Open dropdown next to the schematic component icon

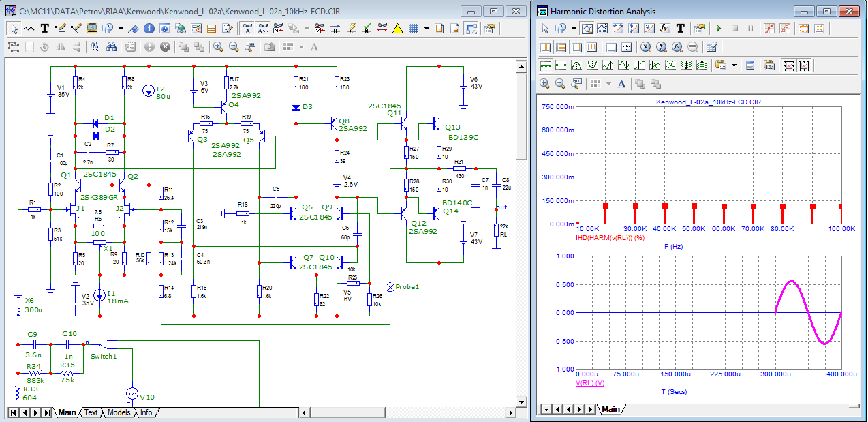pos(121,29)
